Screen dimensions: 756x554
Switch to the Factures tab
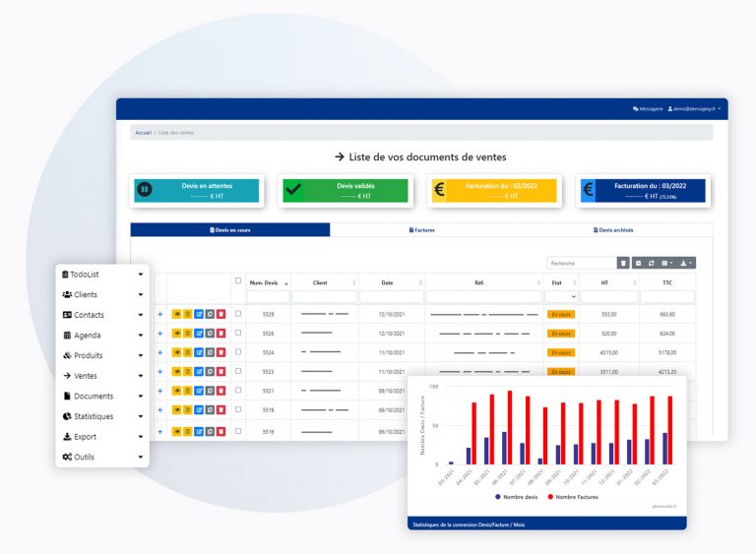click(421, 229)
